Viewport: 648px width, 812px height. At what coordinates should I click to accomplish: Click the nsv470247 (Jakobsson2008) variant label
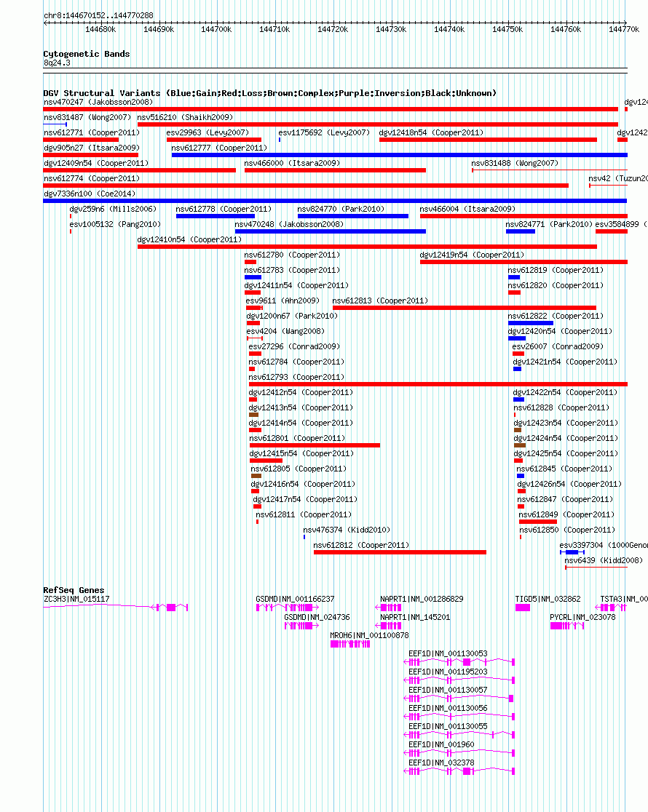point(98,102)
